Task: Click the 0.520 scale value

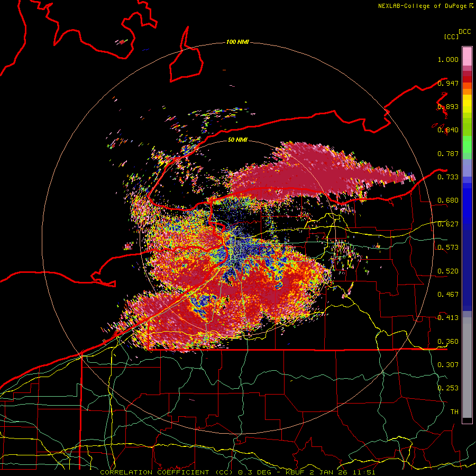Action: pyautogui.click(x=448, y=271)
